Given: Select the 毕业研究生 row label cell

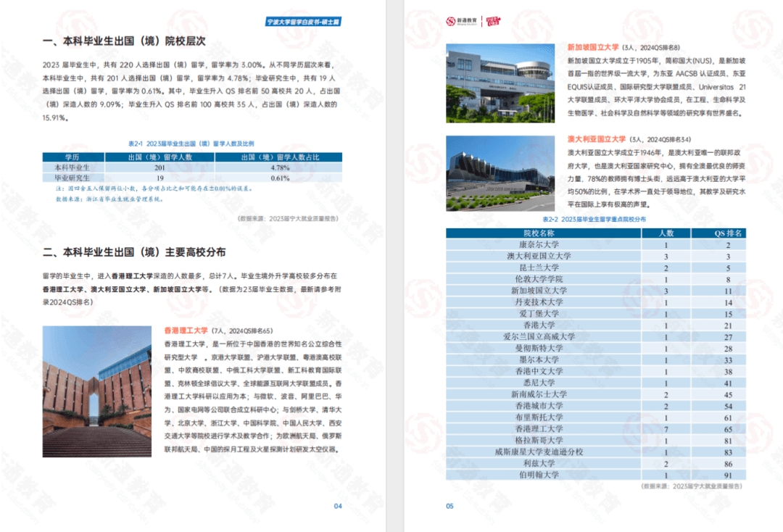Looking at the screenshot, I should (73, 178).
